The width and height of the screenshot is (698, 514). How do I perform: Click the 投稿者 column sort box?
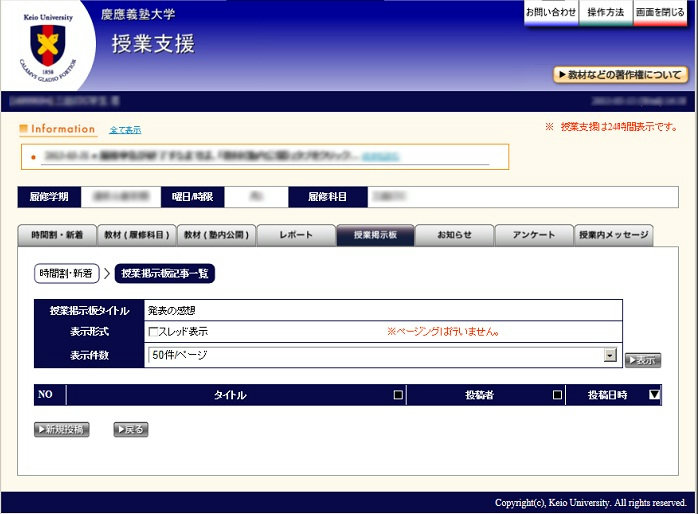click(557, 395)
